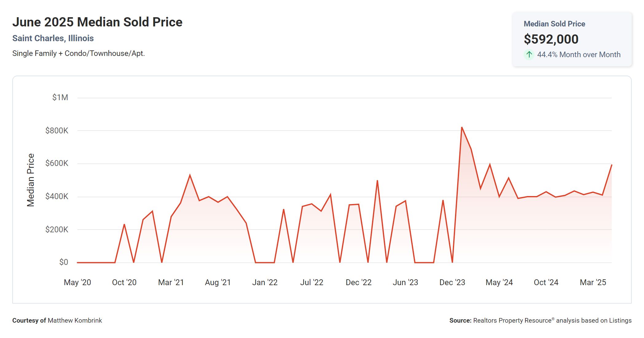Viewport: 644px width, 338px height.
Task: Click the $400K y-axis label
Action: pos(57,196)
